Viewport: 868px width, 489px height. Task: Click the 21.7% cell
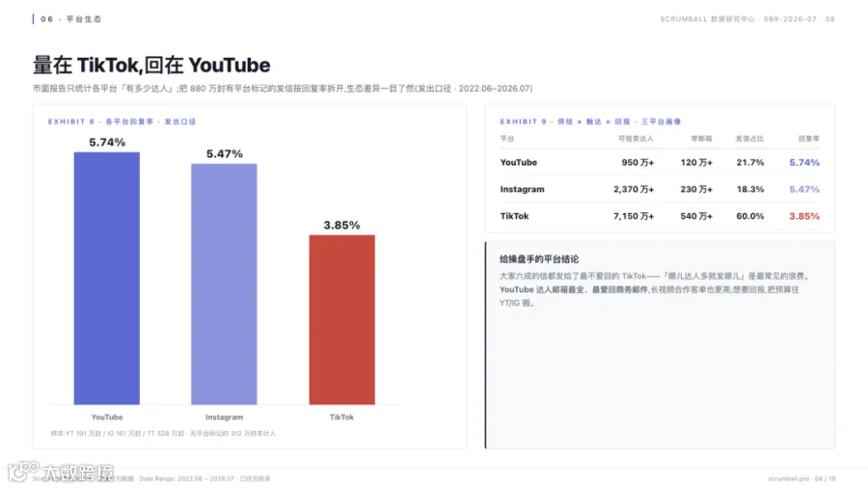[750, 162]
